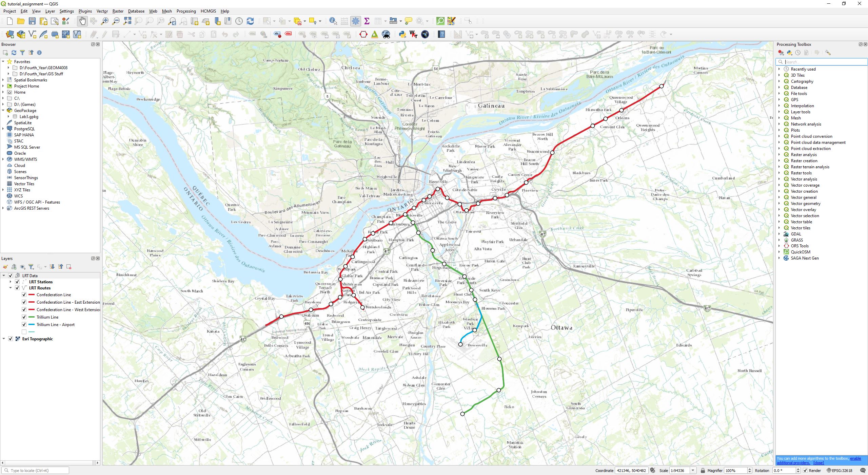Open the Vector menu
This screenshot has width=868, height=475.
(102, 11)
